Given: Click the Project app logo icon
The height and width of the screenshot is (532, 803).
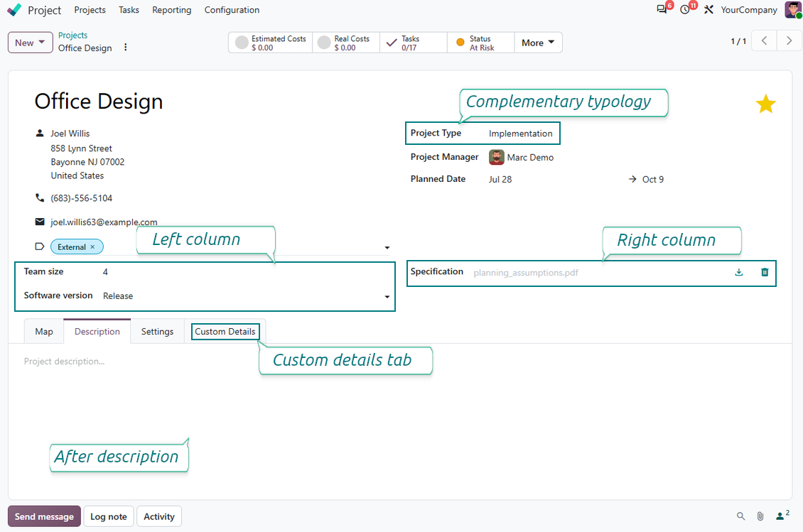Looking at the screenshot, I should click(14, 10).
